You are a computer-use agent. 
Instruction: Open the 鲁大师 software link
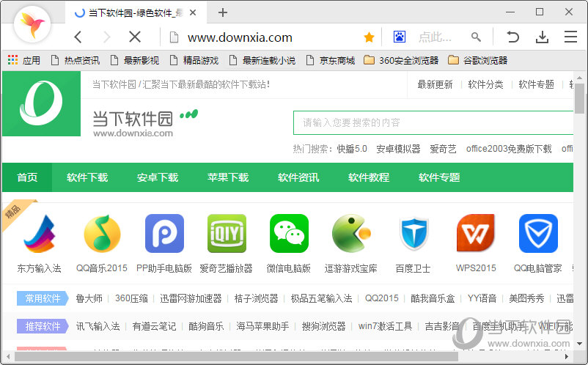coord(89,298)
